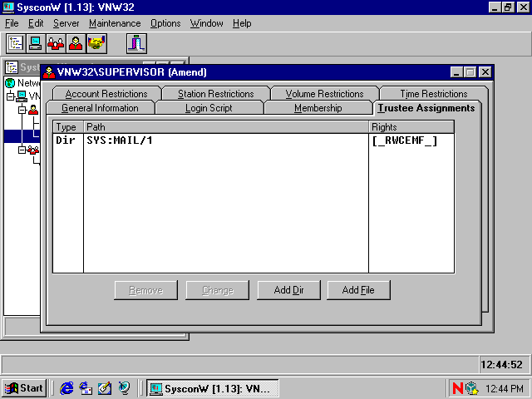Open the Window menu

click(207, 23)
